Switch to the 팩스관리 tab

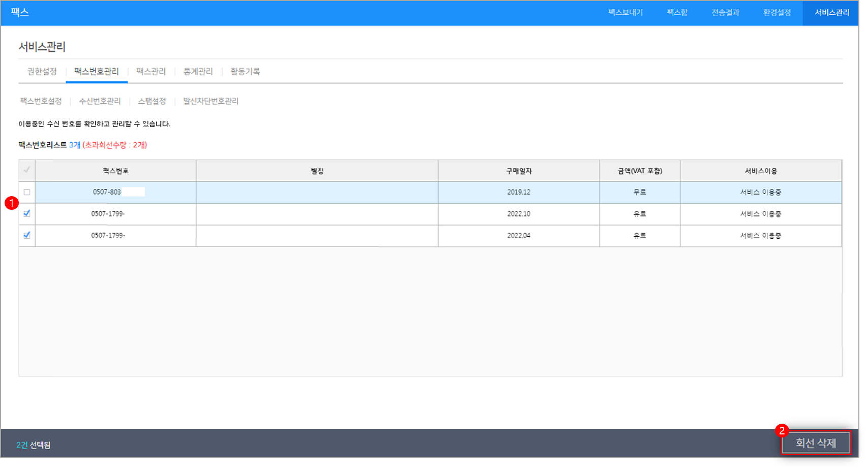151,72
